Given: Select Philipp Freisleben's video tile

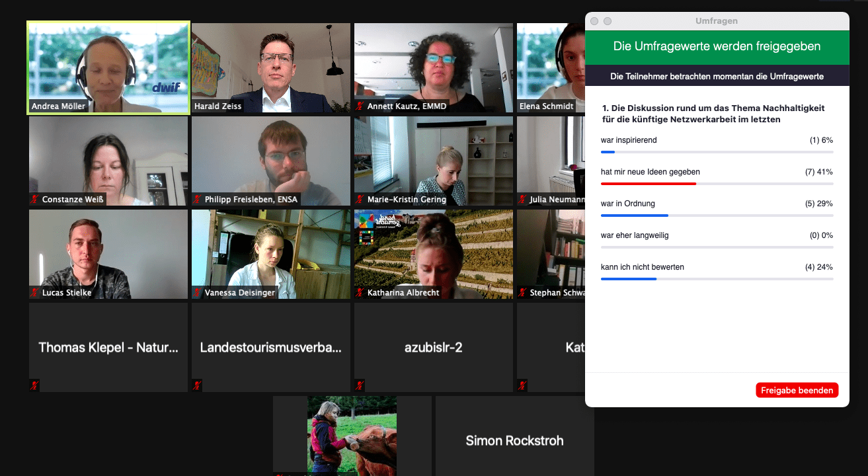Looking at the screenshot, I should click(271, 161).
